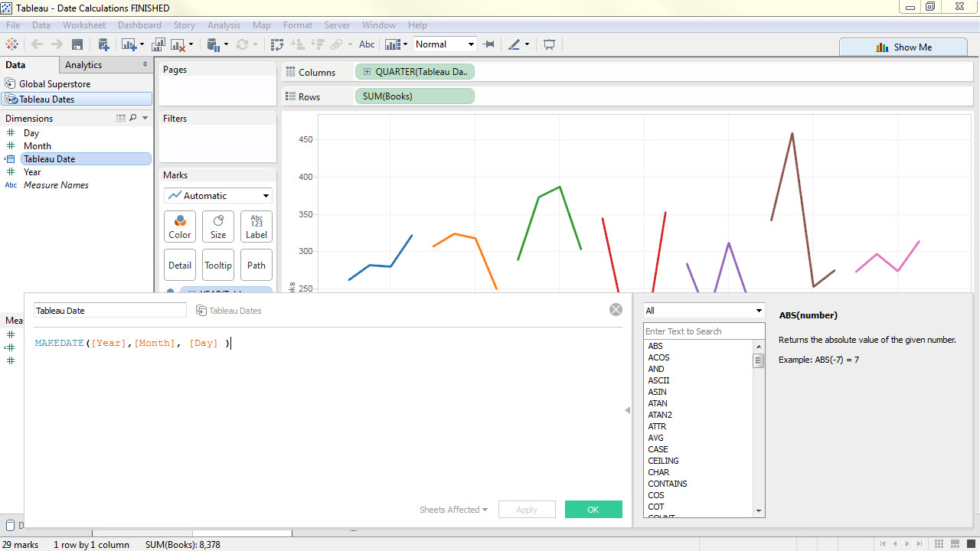Click the Add New Data Source icon
The image size is (980, 551).
click(x=103, y=44)
